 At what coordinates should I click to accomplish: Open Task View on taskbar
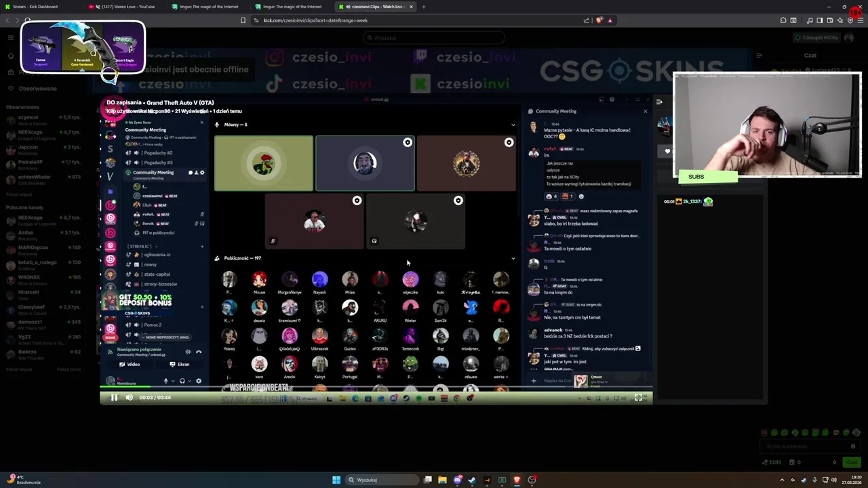tap(428, 480)
